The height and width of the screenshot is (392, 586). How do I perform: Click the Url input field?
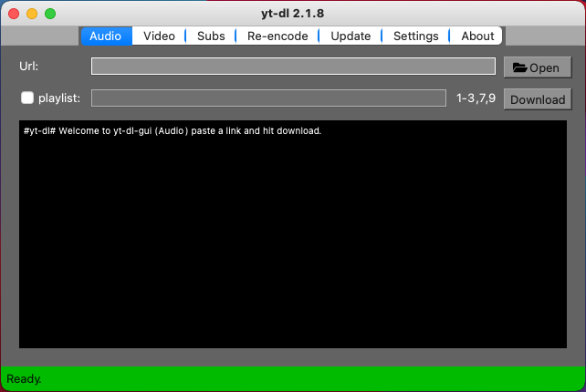(x=293, y=66)
